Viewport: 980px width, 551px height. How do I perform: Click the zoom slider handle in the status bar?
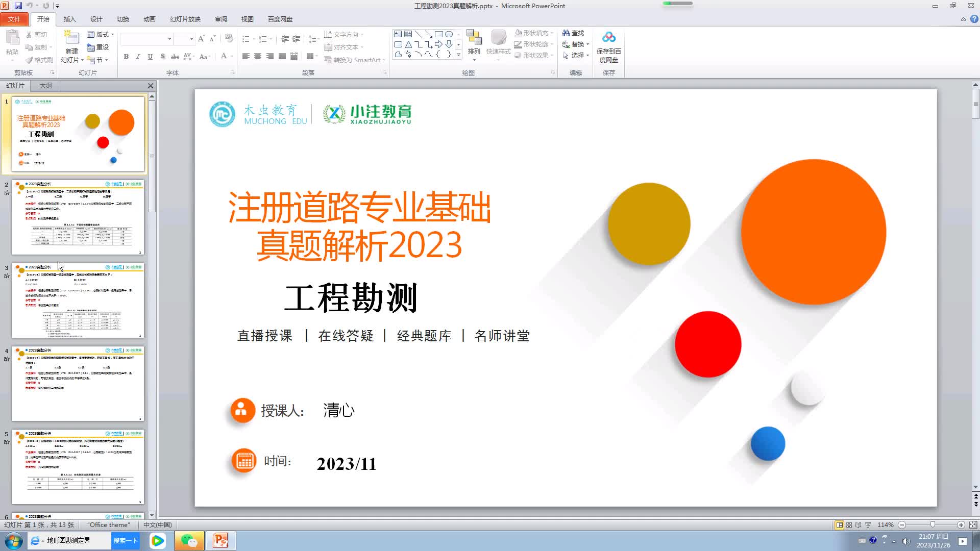tap(933, 524)
